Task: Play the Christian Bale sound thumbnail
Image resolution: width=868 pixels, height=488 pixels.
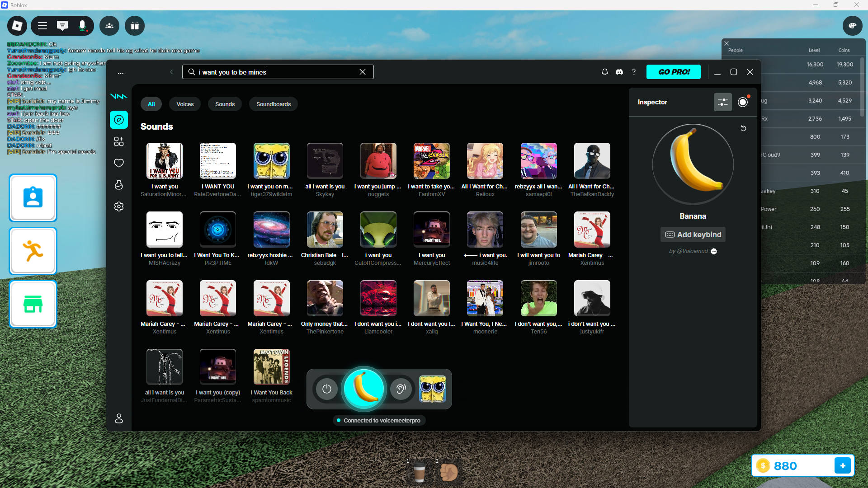Action: [325, 230]
